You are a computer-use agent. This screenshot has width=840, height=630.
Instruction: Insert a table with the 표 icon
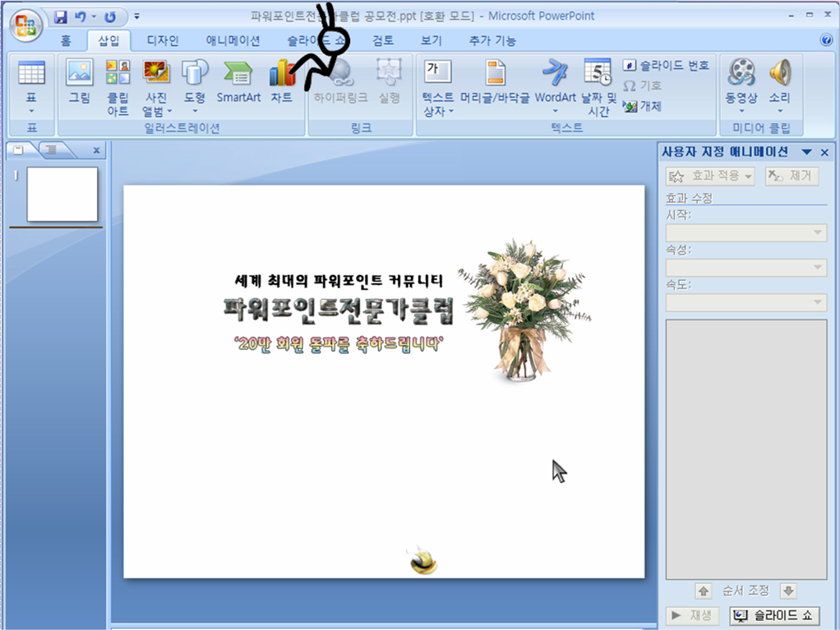(x=31, y=73)
